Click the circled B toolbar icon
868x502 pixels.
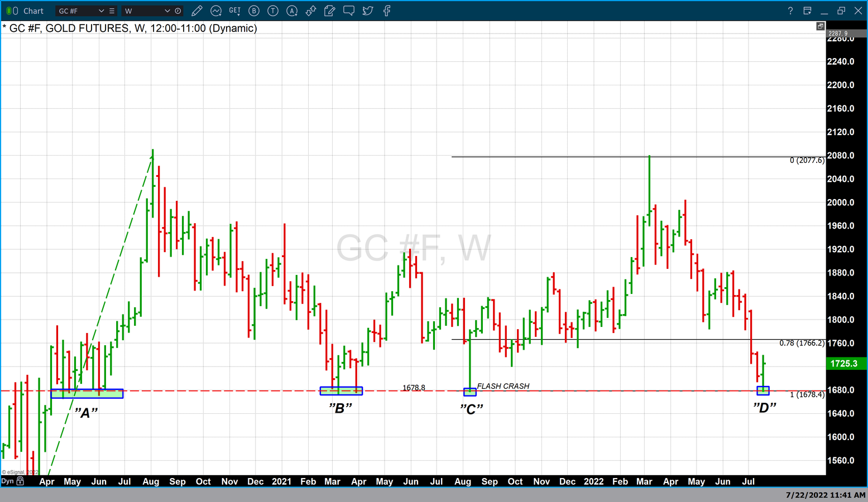tap(254, 11)
